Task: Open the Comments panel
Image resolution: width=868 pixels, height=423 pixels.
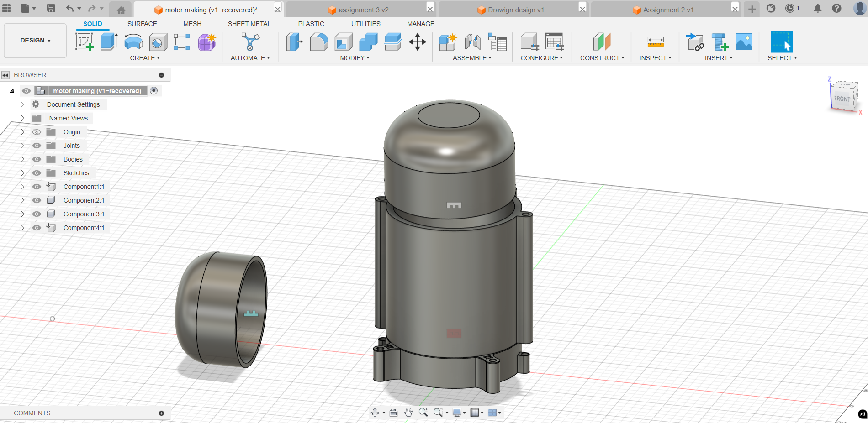Action: click(x=32, y=413)
